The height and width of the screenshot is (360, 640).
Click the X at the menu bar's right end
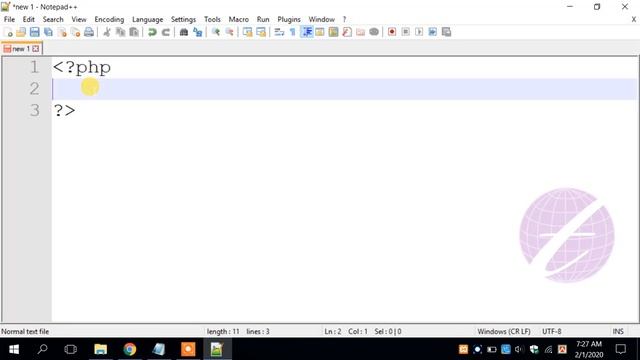pos(633,19)
